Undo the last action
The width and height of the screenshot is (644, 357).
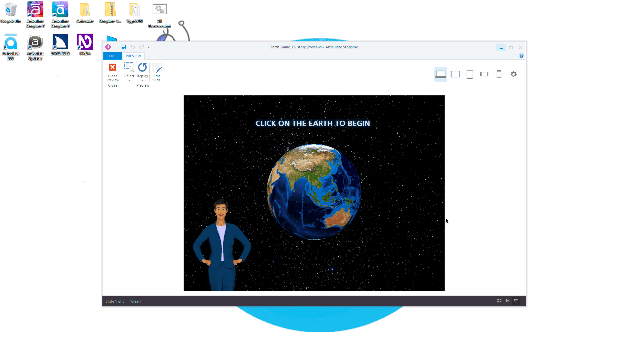click(133, 47)
